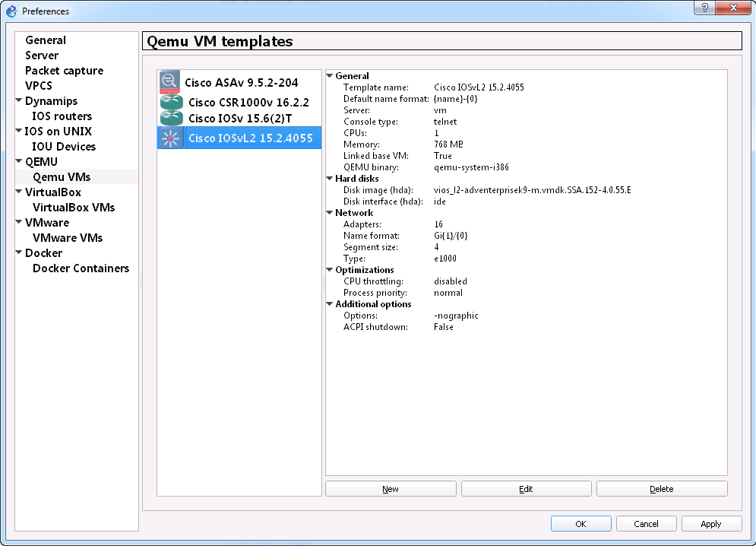This screenshot has width=756, height=546.
Task: Click the ACPI shutdown False value
Action: pyautogui.click(x=444, y=327)
